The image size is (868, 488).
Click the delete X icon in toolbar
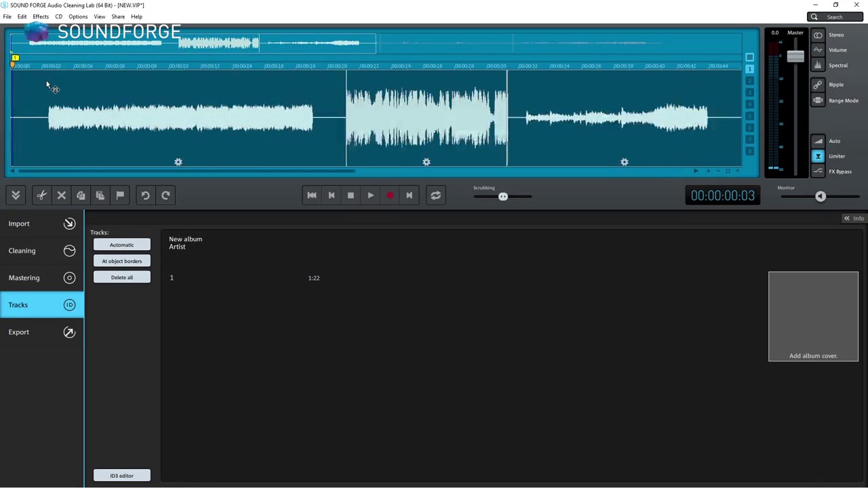click(61, 195)
